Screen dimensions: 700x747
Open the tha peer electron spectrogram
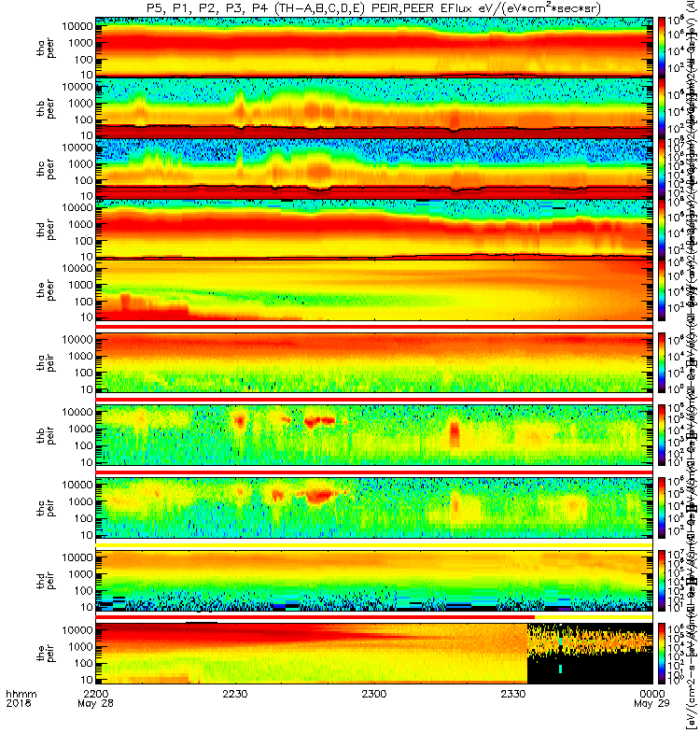tap(374, 47)
